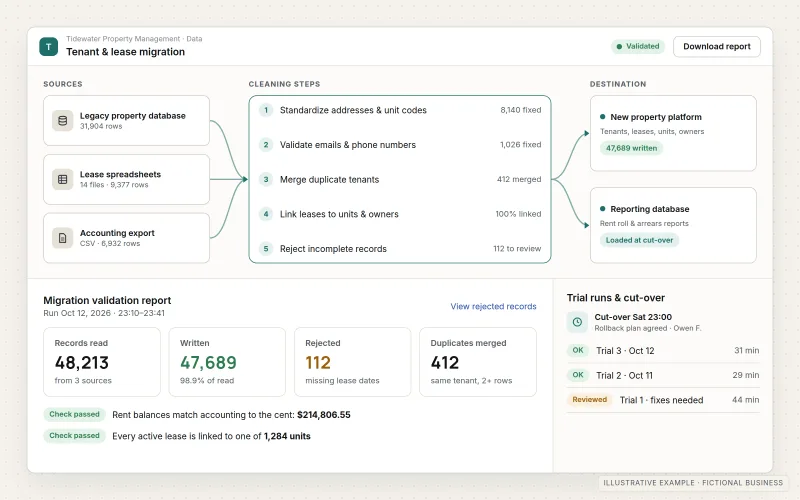Click the Reviewed badge for Trial 1
Screen dimensions: 800x500
pos(589,399)
